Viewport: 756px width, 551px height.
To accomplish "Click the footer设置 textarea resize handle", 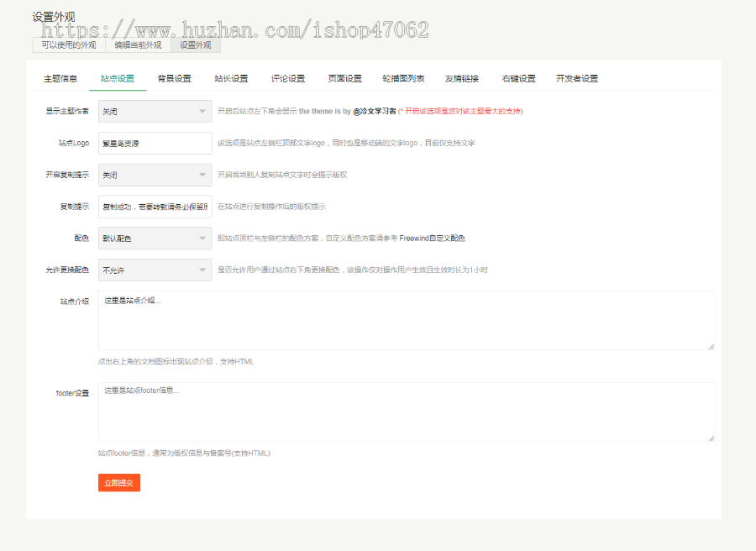I will (x=711, y=438).
